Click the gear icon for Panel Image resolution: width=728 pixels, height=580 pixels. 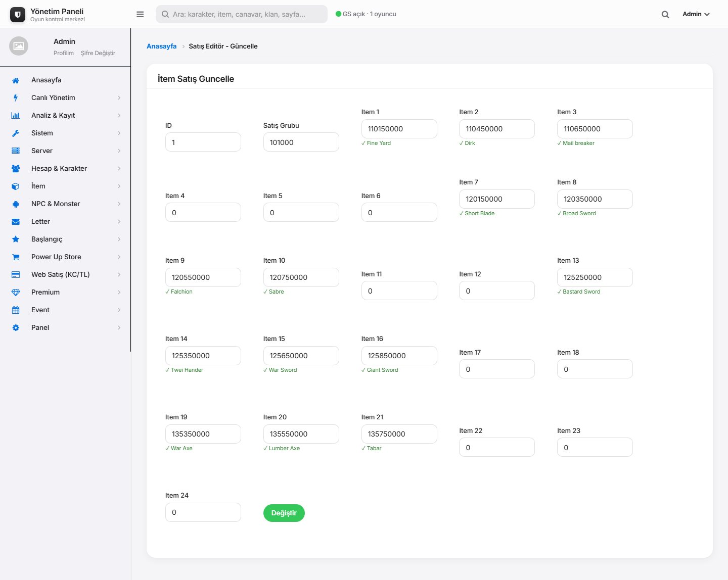pos(16,328)
